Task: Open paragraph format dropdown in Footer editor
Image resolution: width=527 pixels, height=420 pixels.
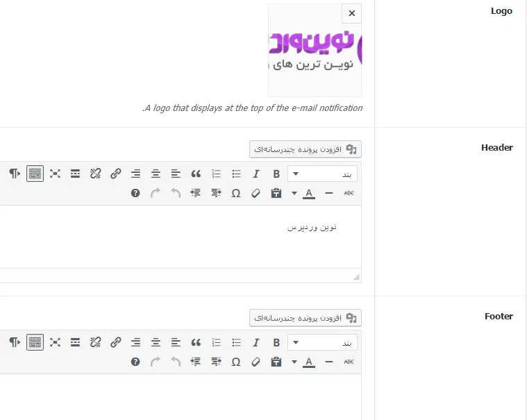Action: coord(322,343)
